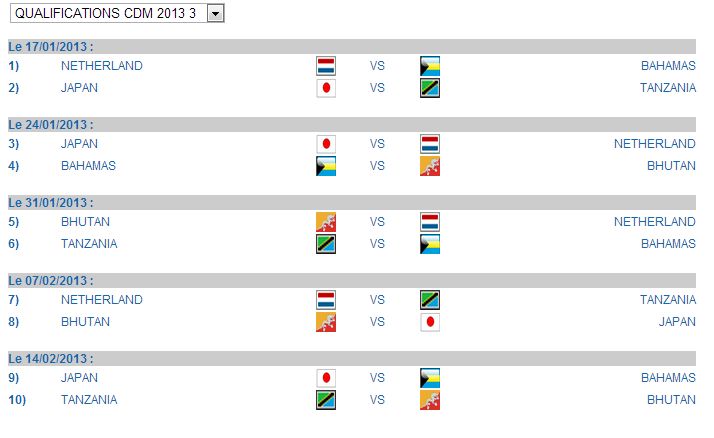Click Japan flag in match 3
This screenshot has height=438, width=714.
(x=326, y=144)
